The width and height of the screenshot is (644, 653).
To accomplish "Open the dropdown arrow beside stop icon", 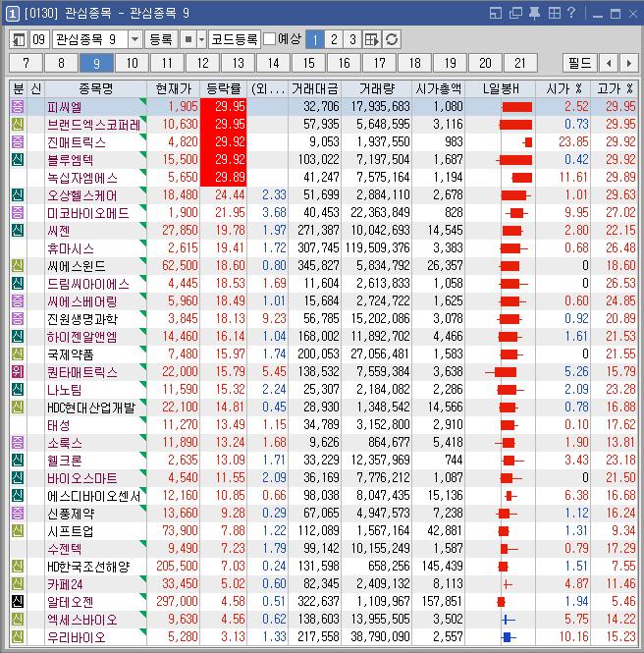I will click(x=202, y=39).
